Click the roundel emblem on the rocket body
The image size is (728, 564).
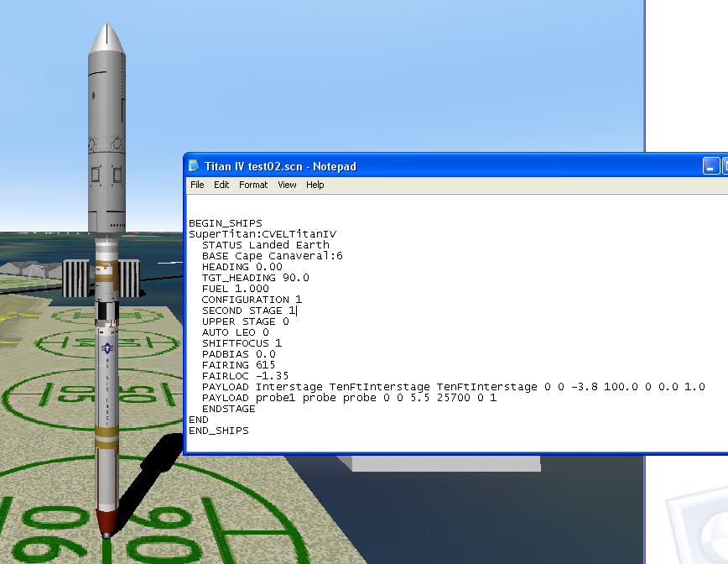tap(107, 348)
